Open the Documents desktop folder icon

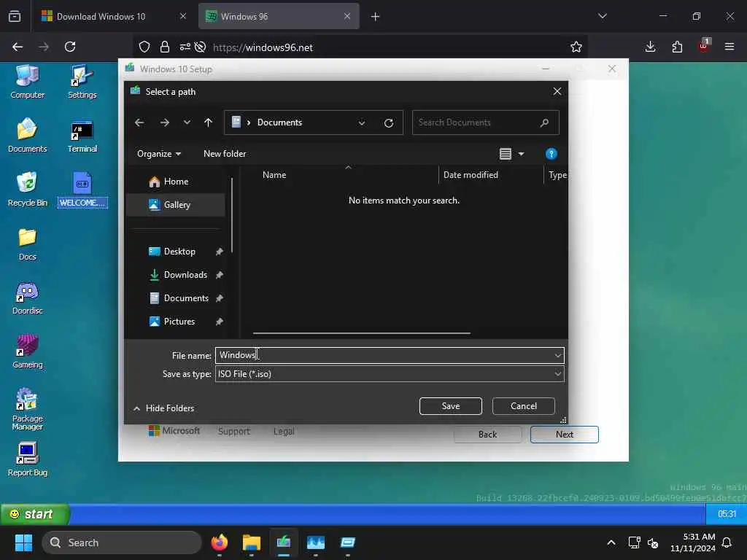(x=27, y=136)
